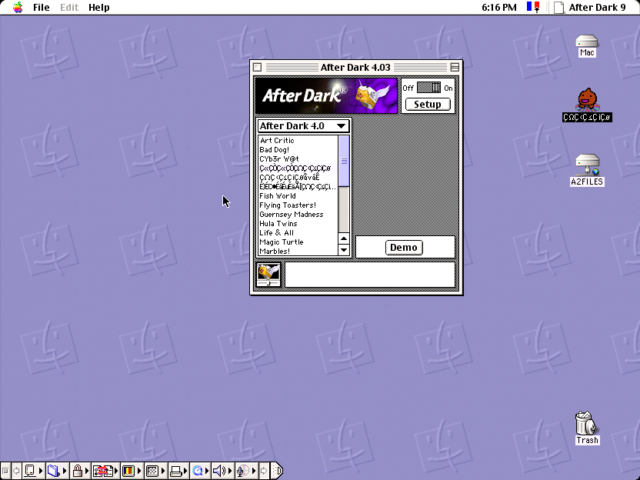Click the Control Strip close box

coord(5,471)
